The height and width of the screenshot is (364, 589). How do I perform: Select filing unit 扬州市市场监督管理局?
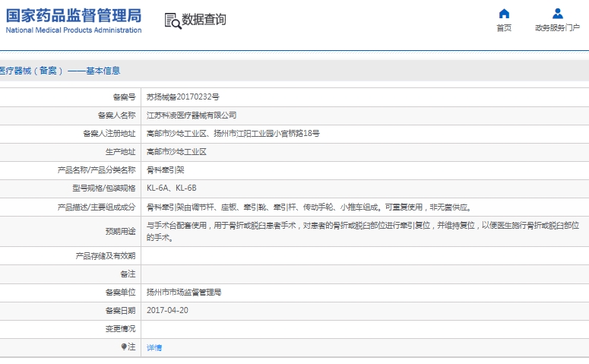click(x=184, y=293)
